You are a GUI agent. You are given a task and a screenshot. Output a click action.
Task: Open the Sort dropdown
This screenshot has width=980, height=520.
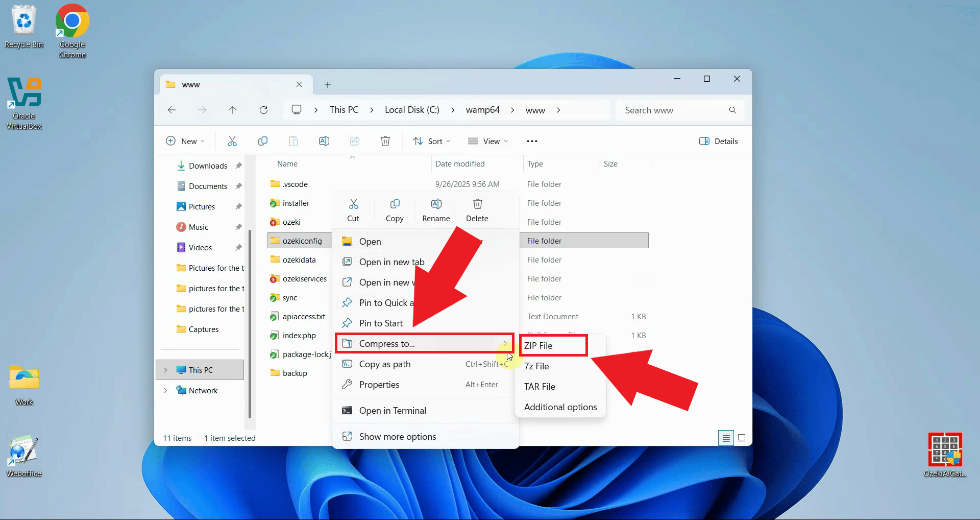click(431, 141)
